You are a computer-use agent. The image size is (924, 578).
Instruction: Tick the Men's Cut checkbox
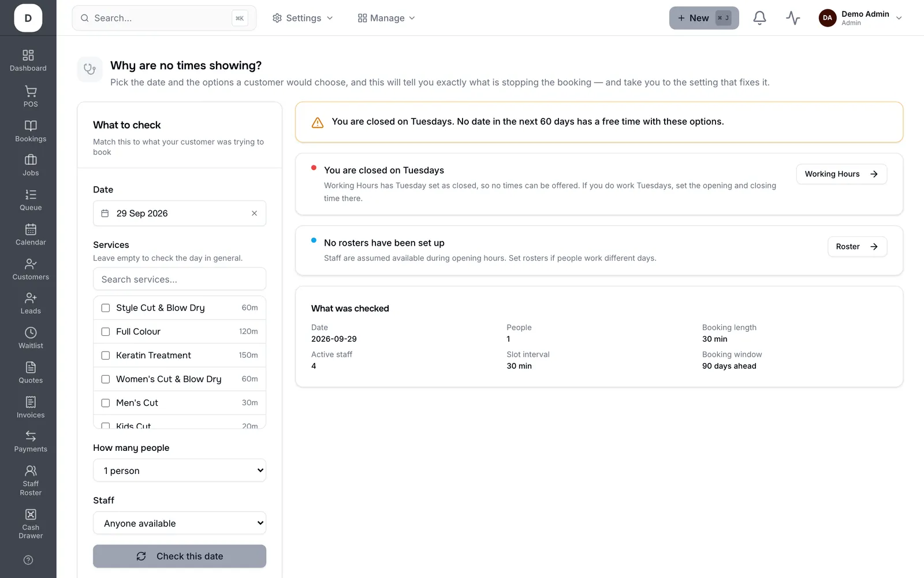(x=106, y=403)
